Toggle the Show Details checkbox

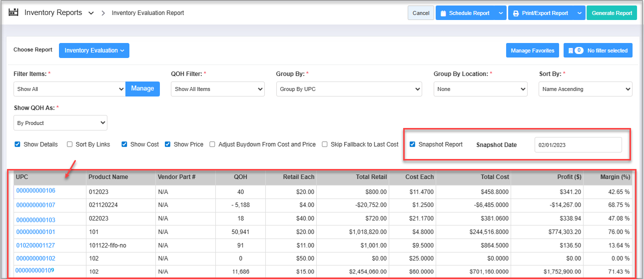tap(17, 144)
